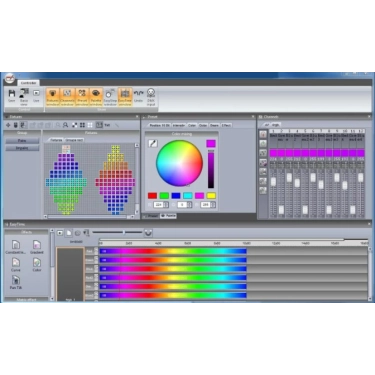The image size is (375, 375).
Task: Open the Beam tab in Preset panel
Action: coord(214,125)
